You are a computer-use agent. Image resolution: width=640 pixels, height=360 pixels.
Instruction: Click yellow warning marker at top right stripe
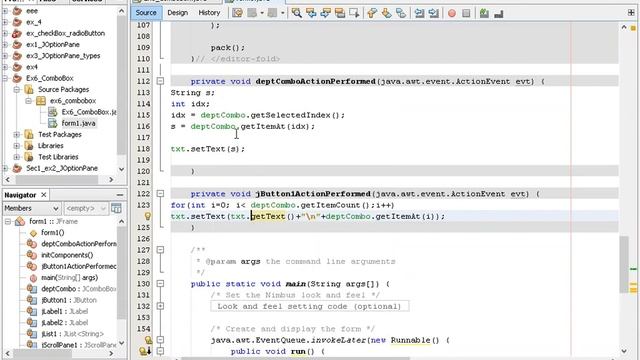click(633, 28)
